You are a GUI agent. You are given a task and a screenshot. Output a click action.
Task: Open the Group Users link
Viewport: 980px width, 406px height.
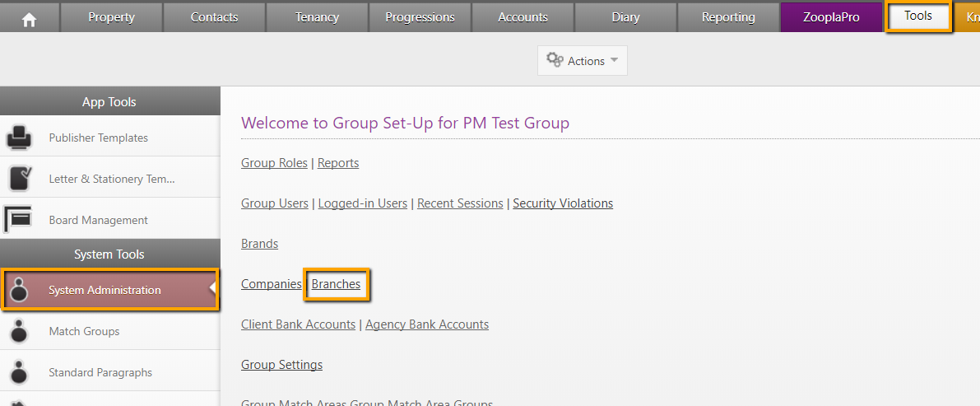coord(275,203)
